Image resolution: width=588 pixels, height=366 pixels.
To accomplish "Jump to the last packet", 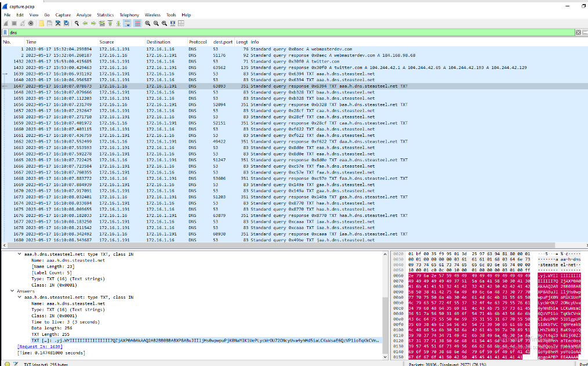I will point(119,23).
